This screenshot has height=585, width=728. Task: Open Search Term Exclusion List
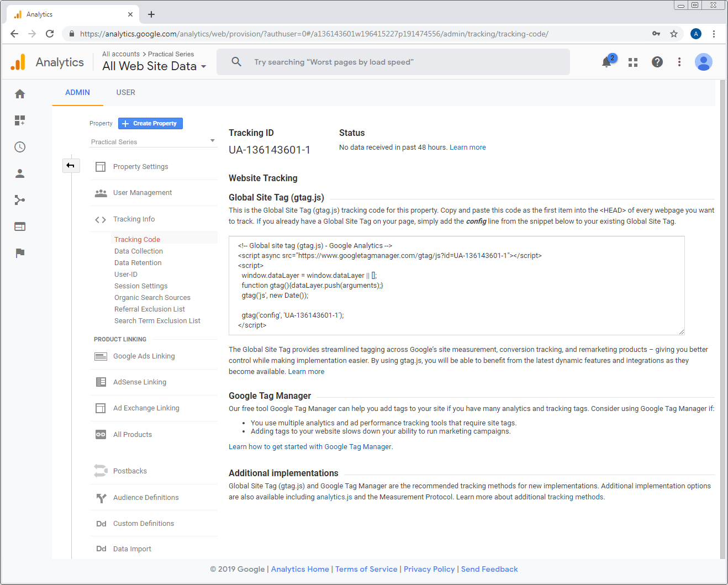(157, 320)
